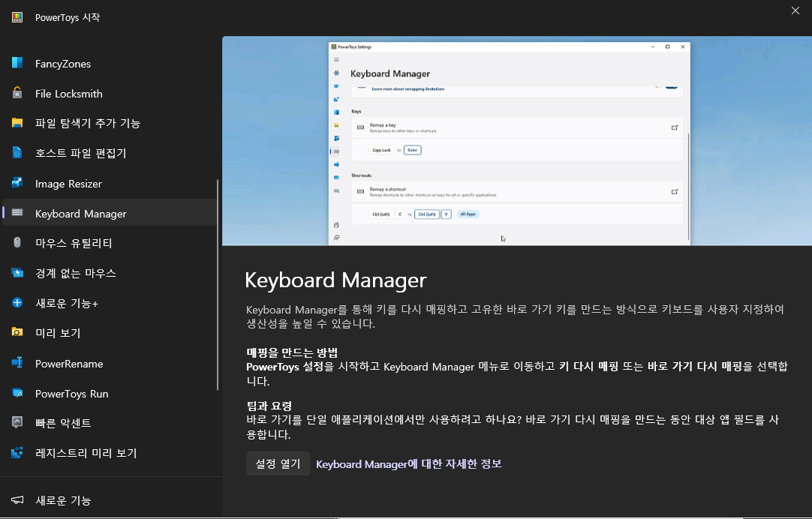Open 새로운 기능 at sidebar bottom
812x519 pixels.
[110, 499]
